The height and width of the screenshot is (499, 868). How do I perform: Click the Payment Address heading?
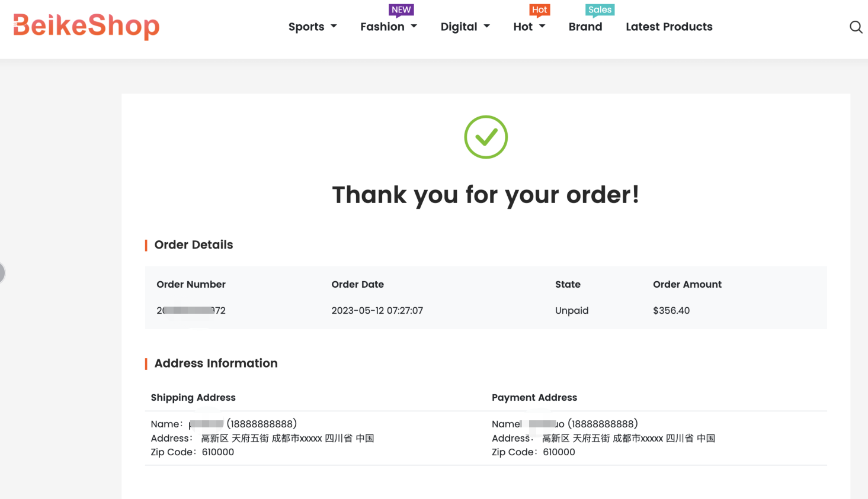(534, 397)
